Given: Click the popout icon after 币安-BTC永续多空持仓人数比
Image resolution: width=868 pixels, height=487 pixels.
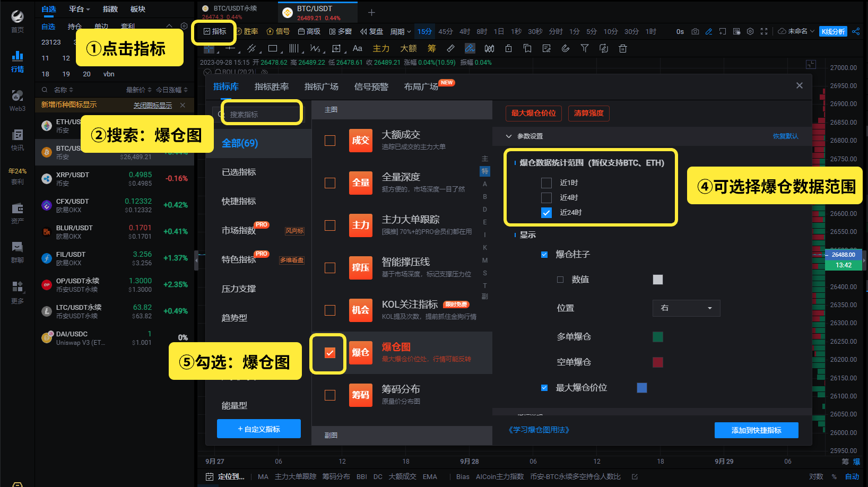Looking at the screenshot, I should (x=635, y=476).
